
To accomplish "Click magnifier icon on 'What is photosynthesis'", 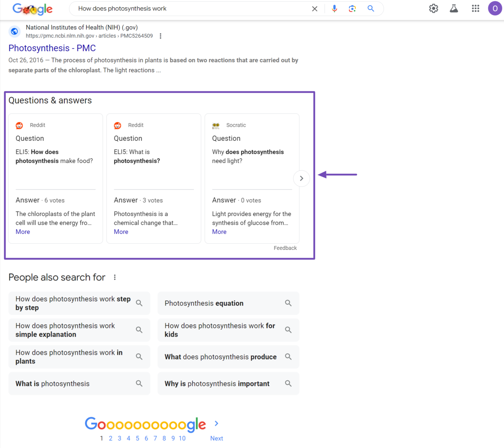I will [139, 384].
